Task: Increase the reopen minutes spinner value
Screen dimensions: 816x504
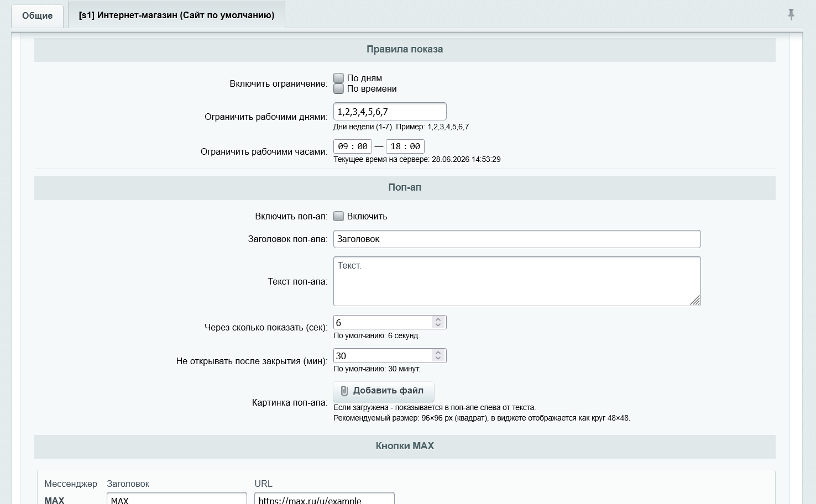Action: (x=438, y=353)
